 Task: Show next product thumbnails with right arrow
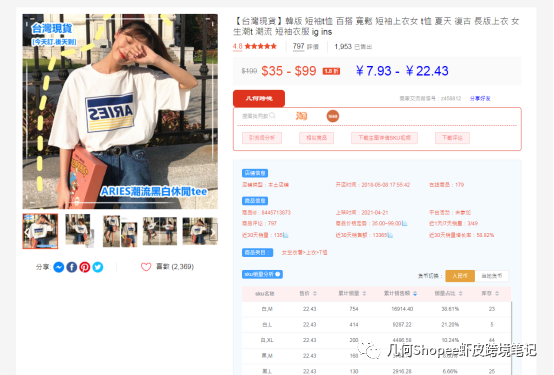[x=213, y=232]
